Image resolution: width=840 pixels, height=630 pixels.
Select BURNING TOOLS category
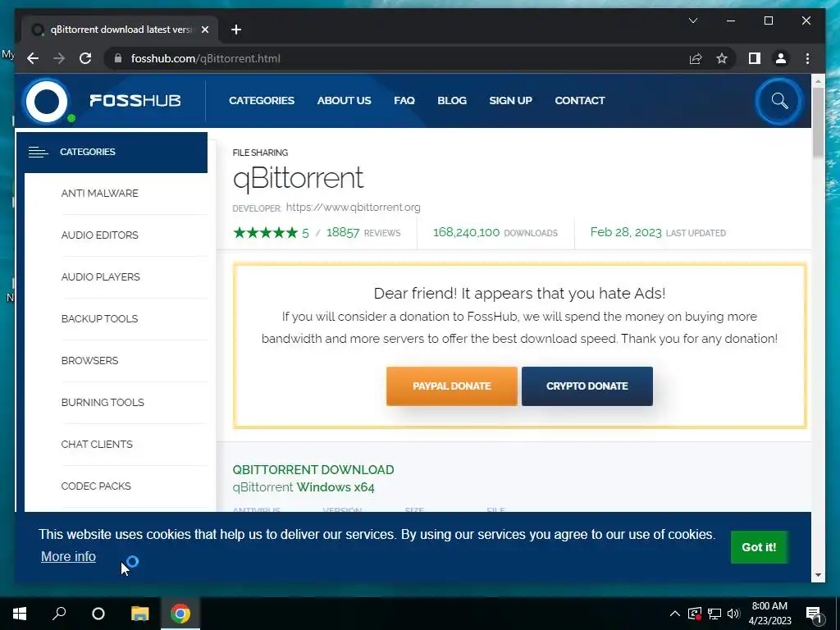point(103,402)
